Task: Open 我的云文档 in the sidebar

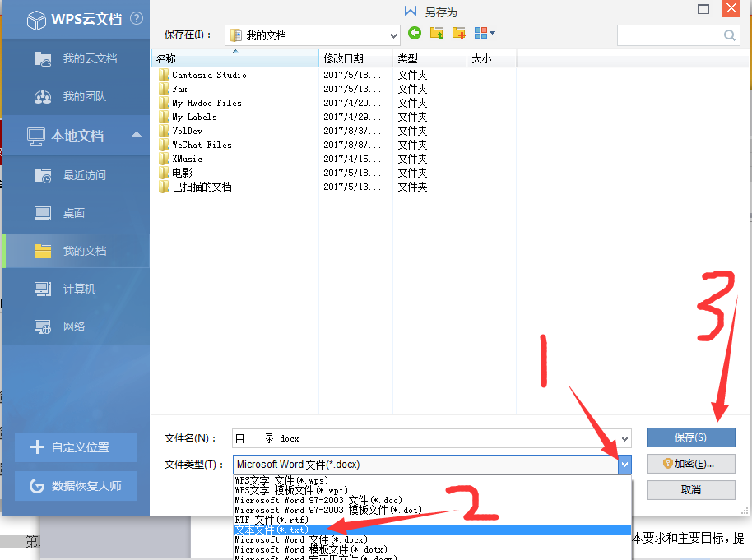Action: [x=76, y=58]
